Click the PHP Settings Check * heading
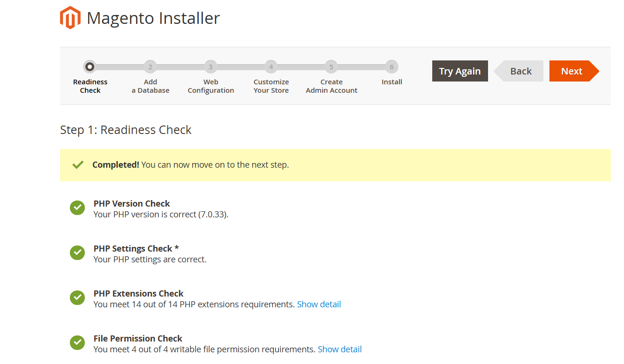The width and height of the screenshot is (624, 364). (x=136, y=248)
